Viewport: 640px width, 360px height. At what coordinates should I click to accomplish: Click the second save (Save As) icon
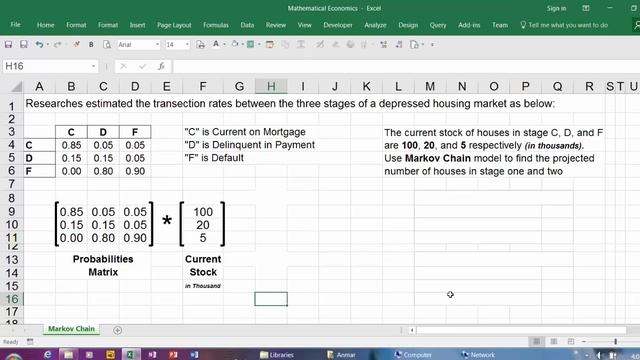[x=24, y=44]
